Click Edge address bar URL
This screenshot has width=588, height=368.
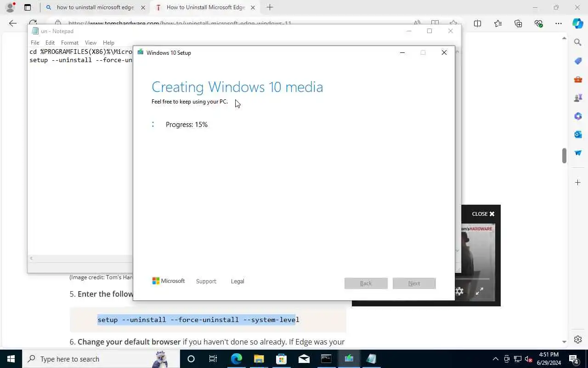(x=180, y=23)
